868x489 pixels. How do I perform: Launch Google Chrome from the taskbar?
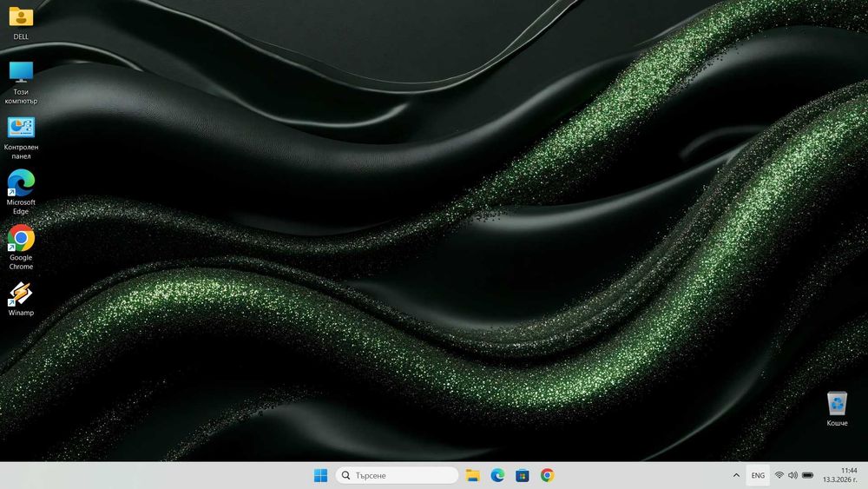[547, 475]
